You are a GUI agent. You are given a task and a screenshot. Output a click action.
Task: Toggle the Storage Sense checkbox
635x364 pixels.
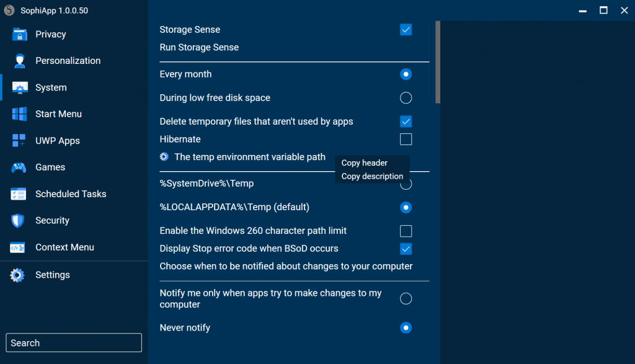(x=406, y=29)
